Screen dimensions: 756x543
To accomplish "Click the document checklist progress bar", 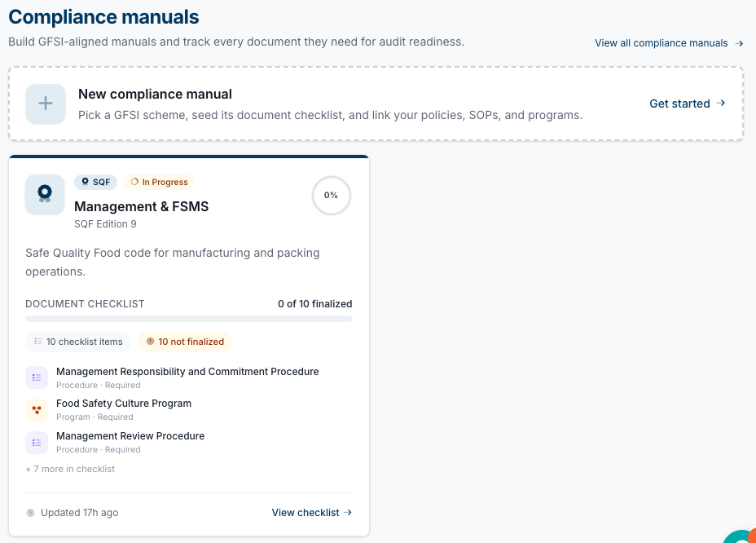I will coord(189,319).
